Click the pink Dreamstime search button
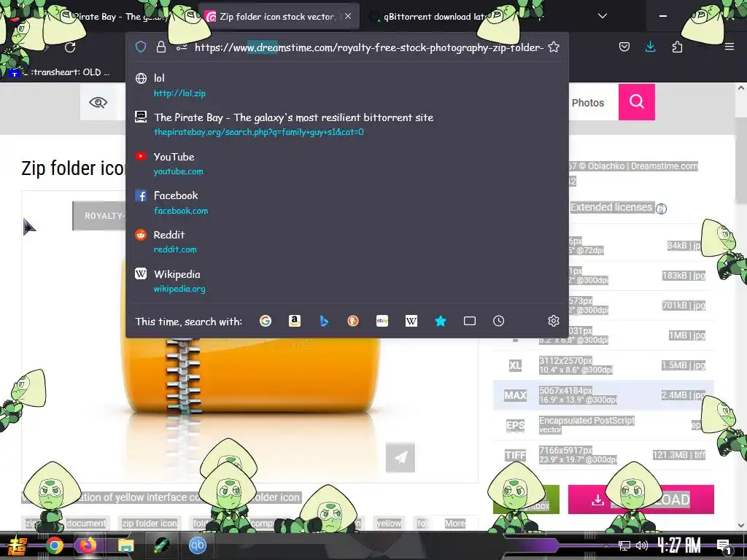 coord(636,101)
